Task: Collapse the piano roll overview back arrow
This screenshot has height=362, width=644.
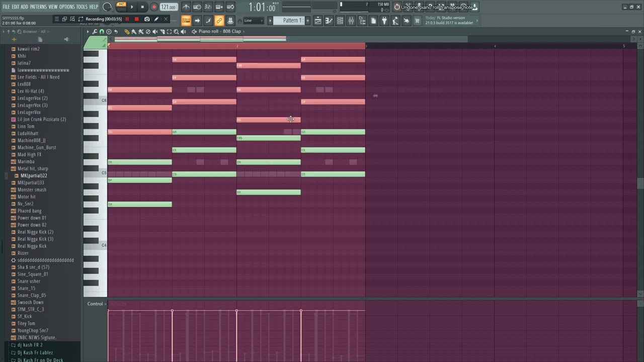Action: coord(111,39)
